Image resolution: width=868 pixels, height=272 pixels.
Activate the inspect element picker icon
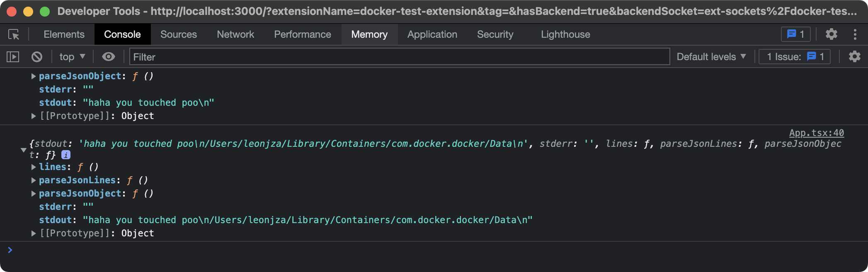14,34
